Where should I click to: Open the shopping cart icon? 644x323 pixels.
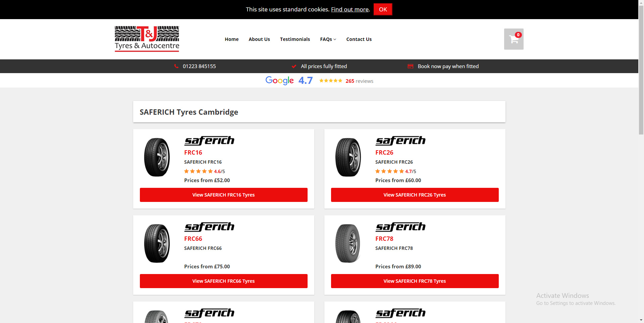(x=514, y=39)
